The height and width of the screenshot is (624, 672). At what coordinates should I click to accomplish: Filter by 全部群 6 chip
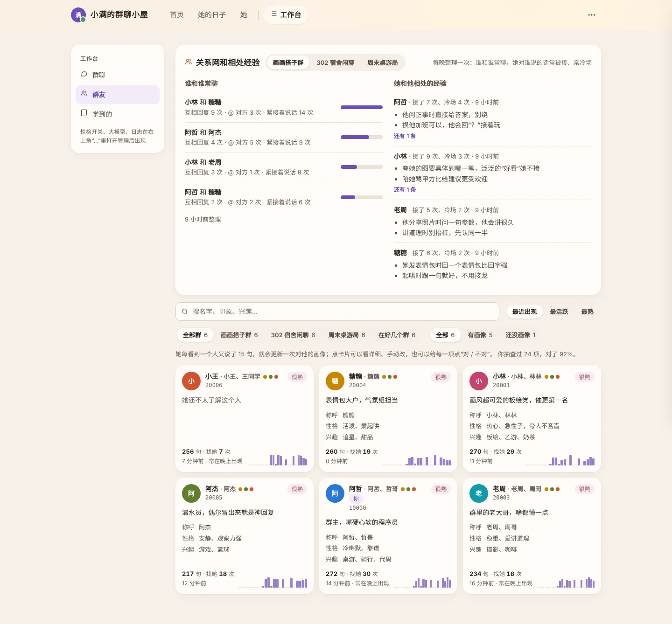195,335
